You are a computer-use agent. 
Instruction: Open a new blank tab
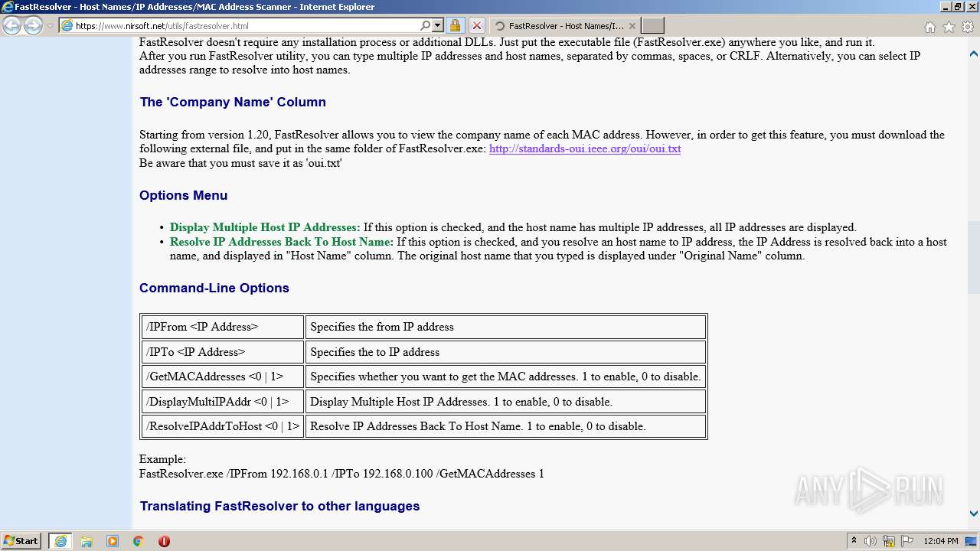[x=652, y=26]
